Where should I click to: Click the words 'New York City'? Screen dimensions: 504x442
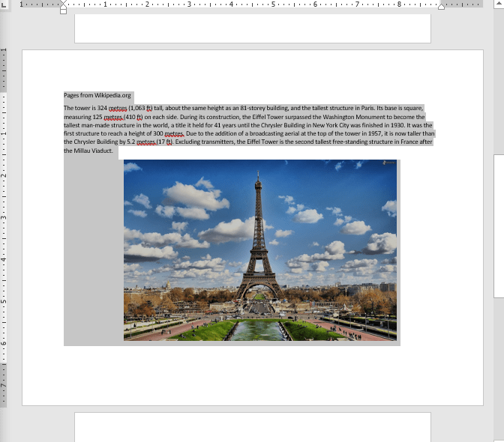point(331,125)
